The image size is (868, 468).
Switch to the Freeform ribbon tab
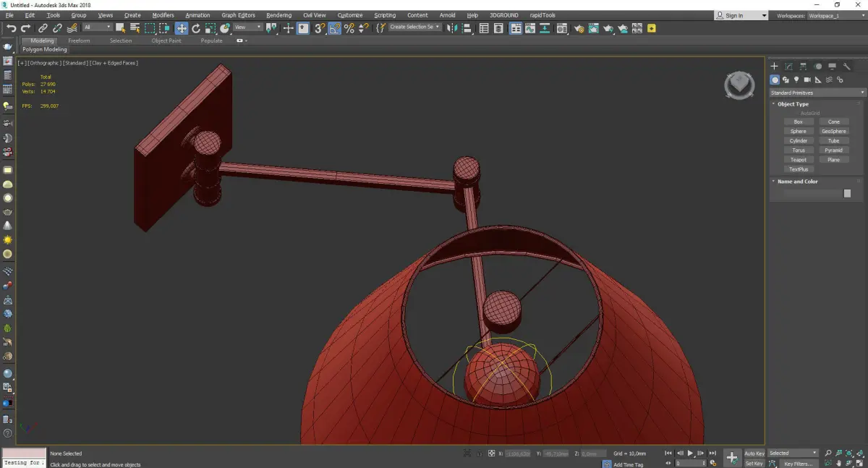point(79,41)
